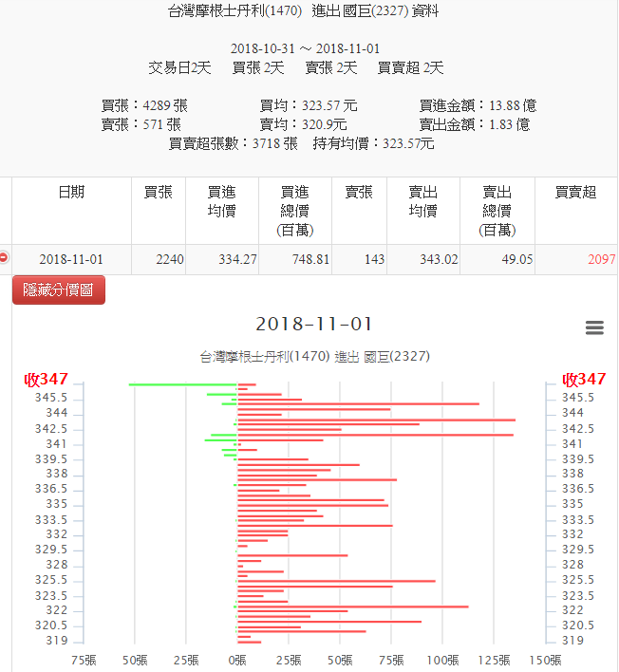The image size is (619, 672).
Task: Click the 隱藏分價圖 button
Action: point(59,290)
